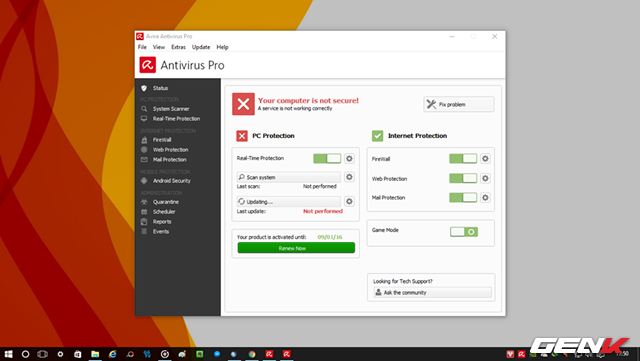Image resolution: width=640 pixels, height=361 pixels.
Task: Open Cortana search circle on taskbar
Action: [25, 354]
